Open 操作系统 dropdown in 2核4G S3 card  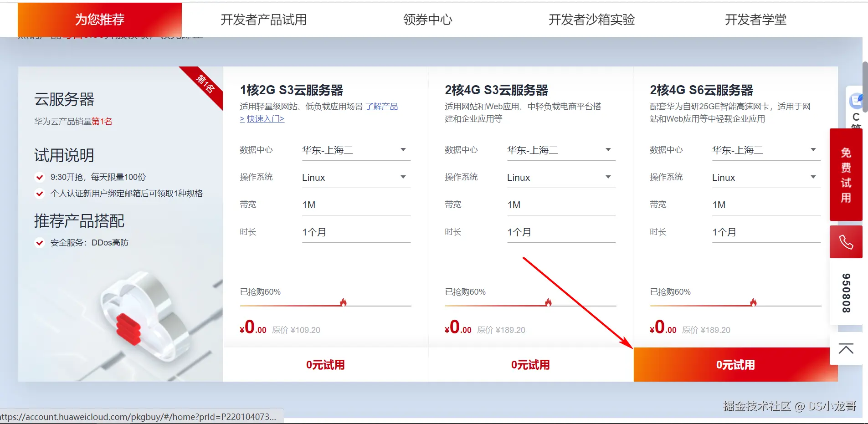pos(561,178)
